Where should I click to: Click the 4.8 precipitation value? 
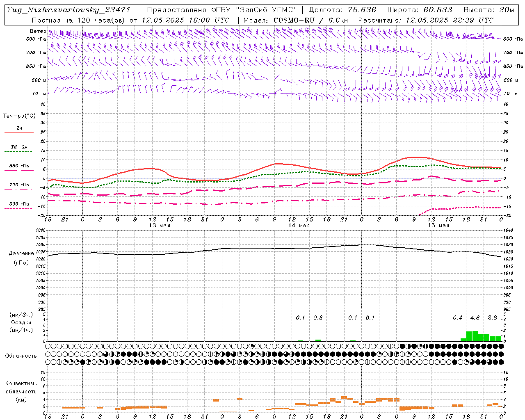coord(475,317)
